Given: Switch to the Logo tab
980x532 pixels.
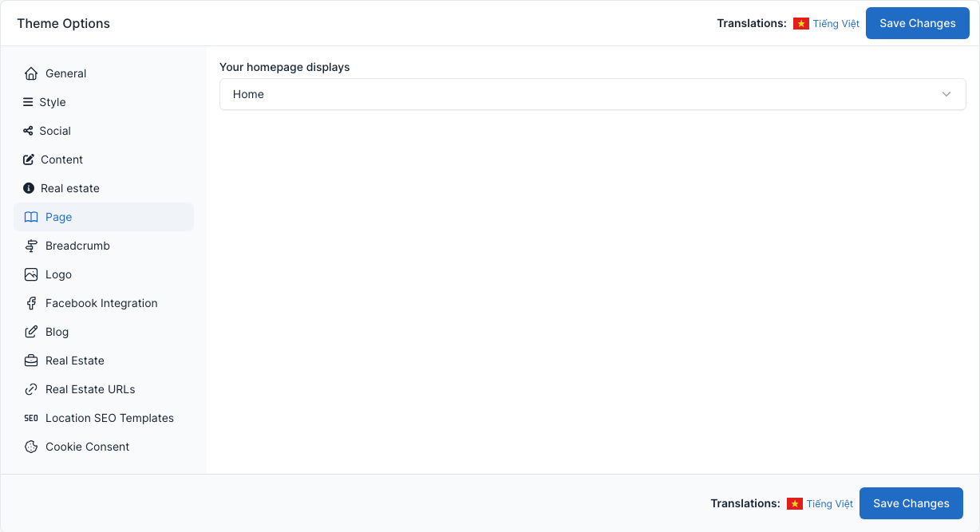Looking at the screenshot, I should [x=104, y=274].
